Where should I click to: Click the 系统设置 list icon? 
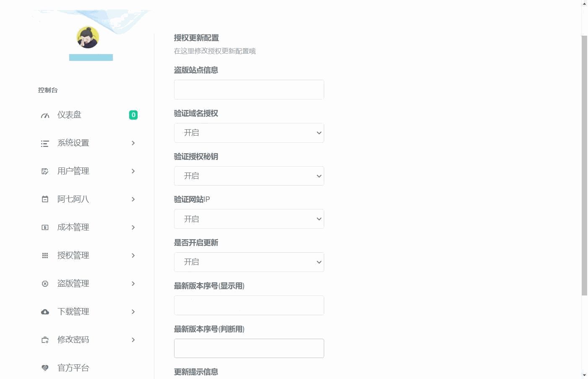point(45,144)
